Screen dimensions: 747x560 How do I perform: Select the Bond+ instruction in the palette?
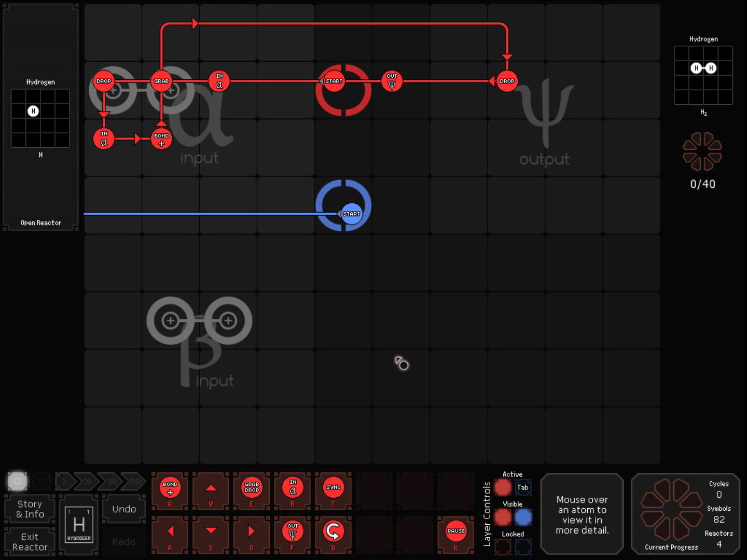click(x=170, y=488)
